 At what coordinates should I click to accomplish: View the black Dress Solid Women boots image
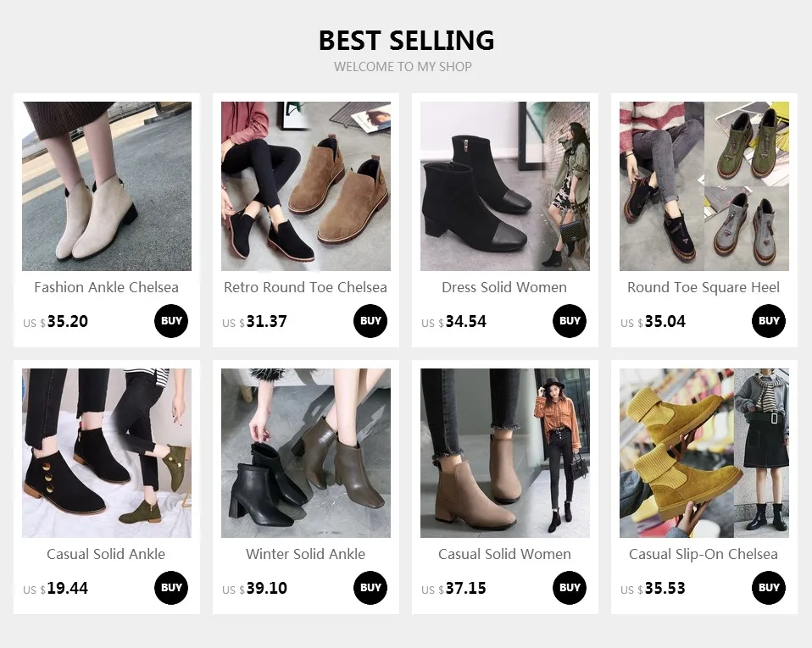[x=505, y=186]
